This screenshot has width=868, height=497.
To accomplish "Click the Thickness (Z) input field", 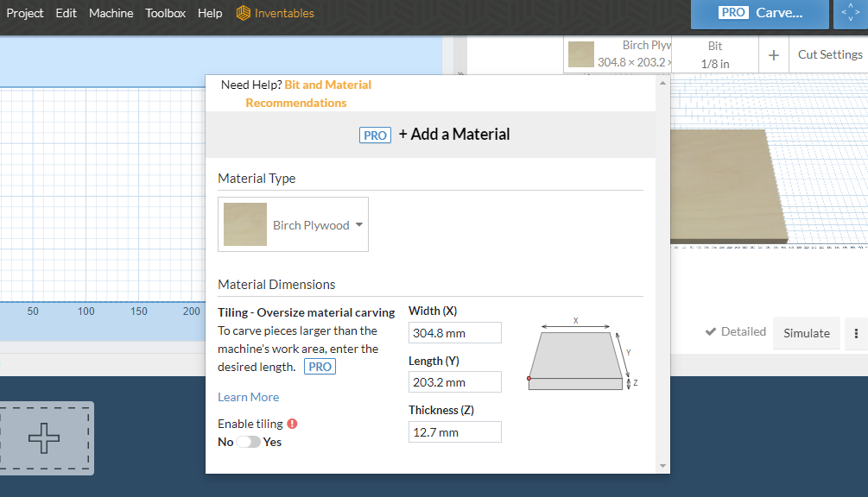I will tap(454, 431).
